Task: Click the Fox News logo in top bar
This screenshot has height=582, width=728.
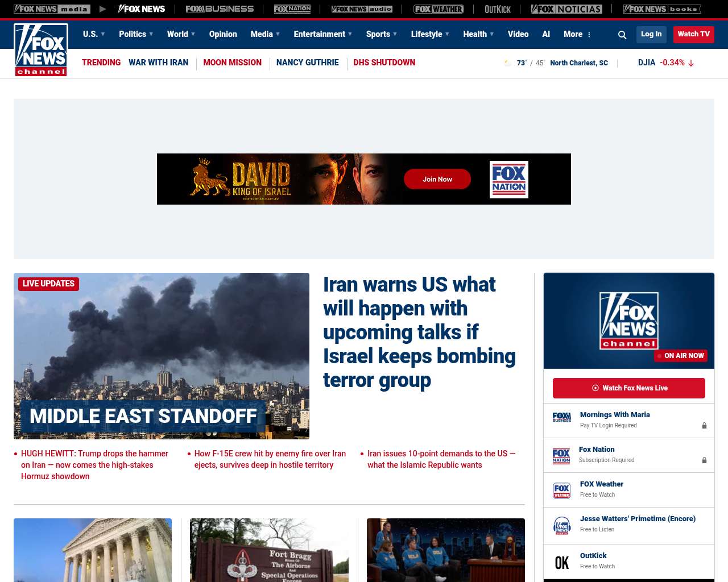Action: click(141, 9)
